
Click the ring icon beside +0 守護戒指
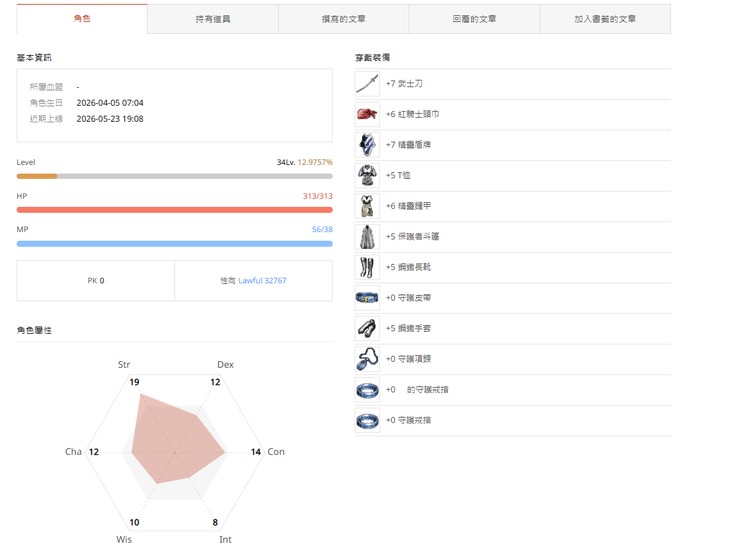tap(367, 420)
